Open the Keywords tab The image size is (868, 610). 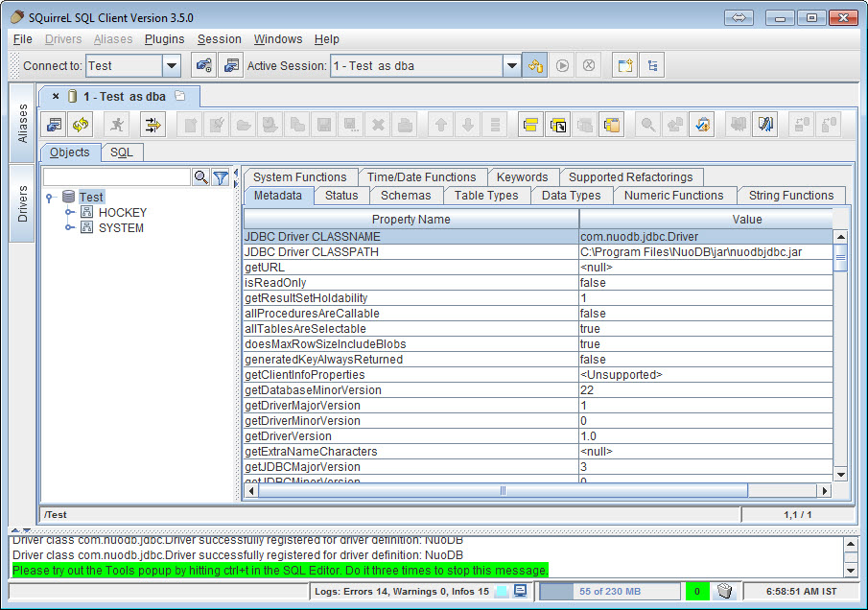(522, 177)
